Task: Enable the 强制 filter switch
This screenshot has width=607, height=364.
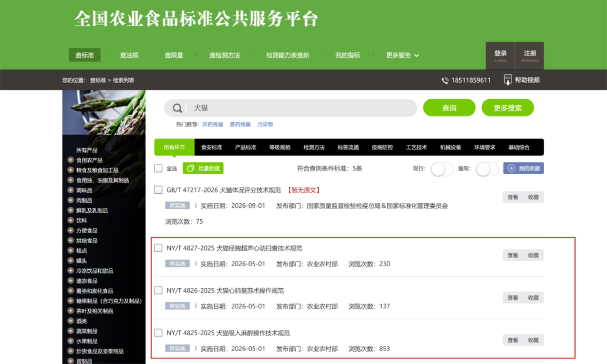Action: coord(487,169)
